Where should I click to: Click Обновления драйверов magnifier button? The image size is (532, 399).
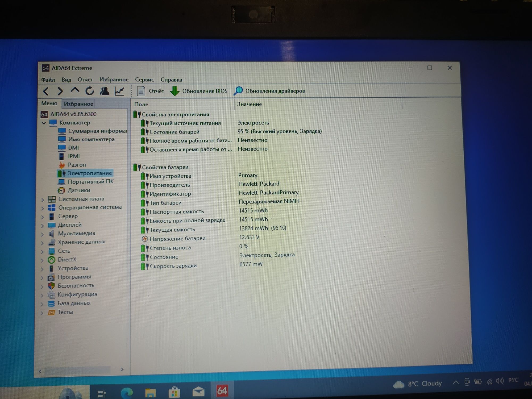coord(269,91)
